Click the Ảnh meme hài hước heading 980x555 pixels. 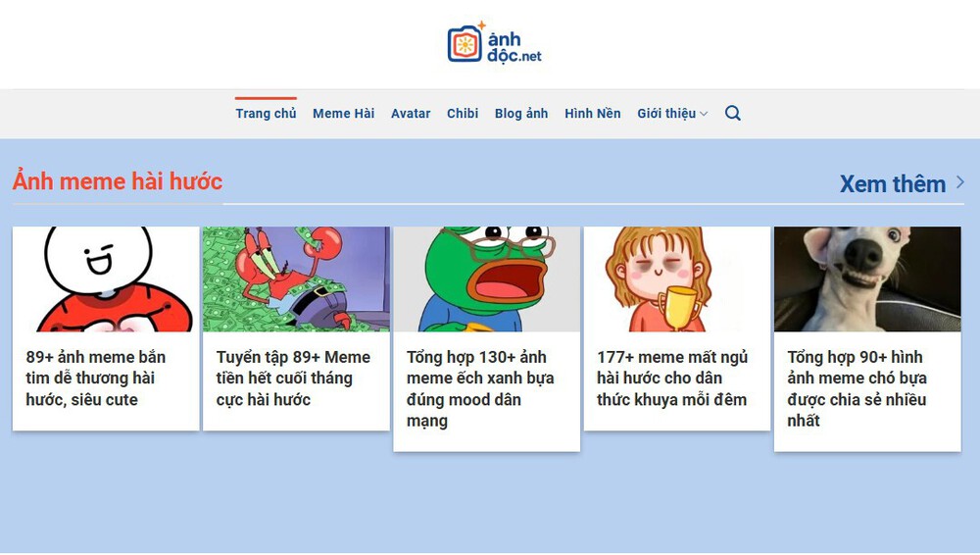pyautogui.click(x=118, y=181)
